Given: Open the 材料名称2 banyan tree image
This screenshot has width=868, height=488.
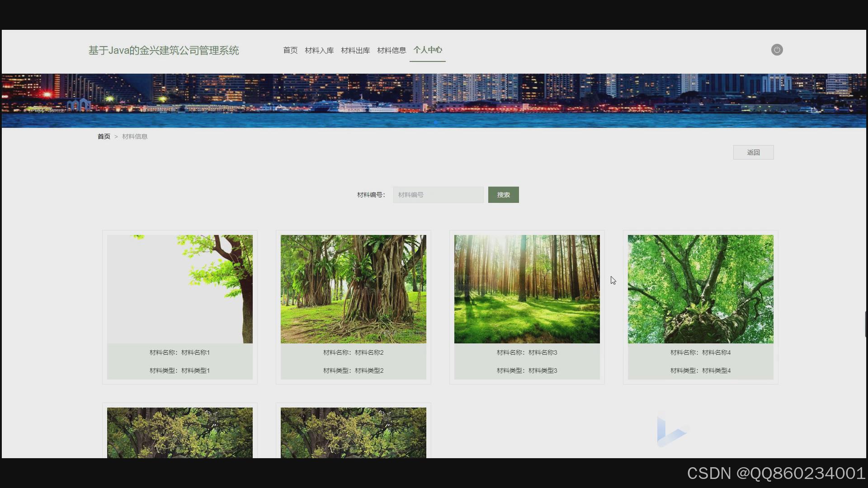Looking at the screenshot, I should (354, 289).
